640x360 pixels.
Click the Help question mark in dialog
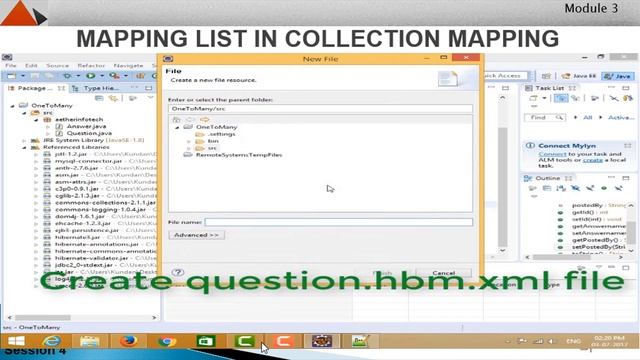178,272
